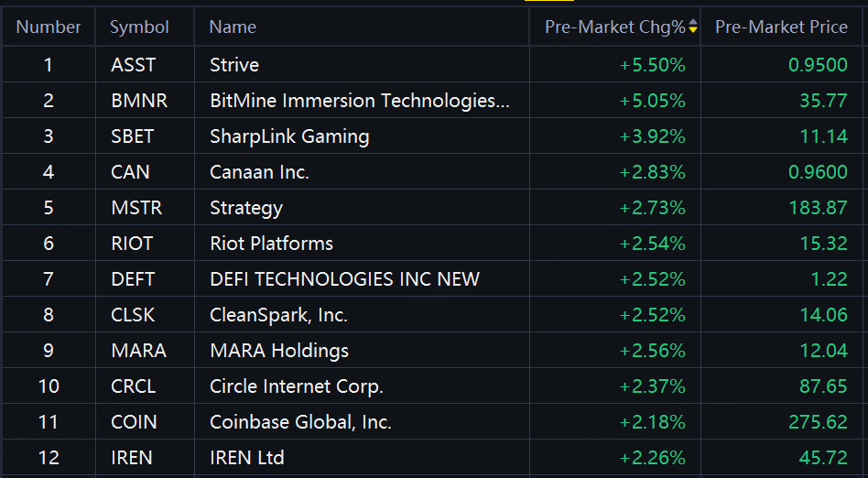Open MARA Holdings stock entry

(279, 351)
